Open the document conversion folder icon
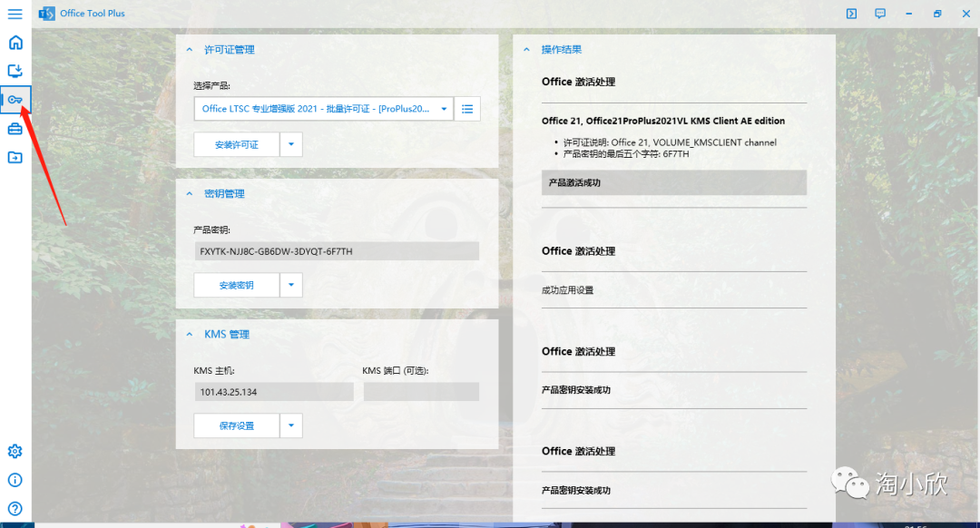Viewport: 980px width, 528px height. [15, 158]
